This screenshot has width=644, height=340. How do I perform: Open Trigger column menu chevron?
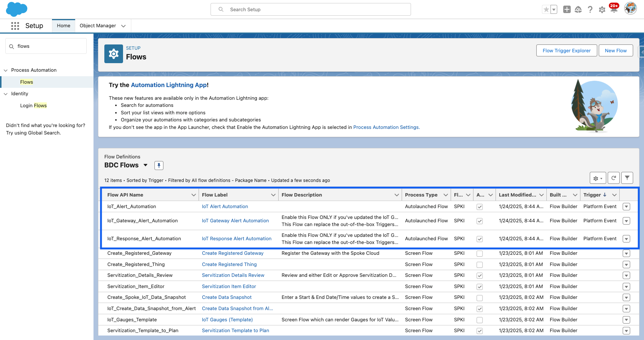click(614, 195)
